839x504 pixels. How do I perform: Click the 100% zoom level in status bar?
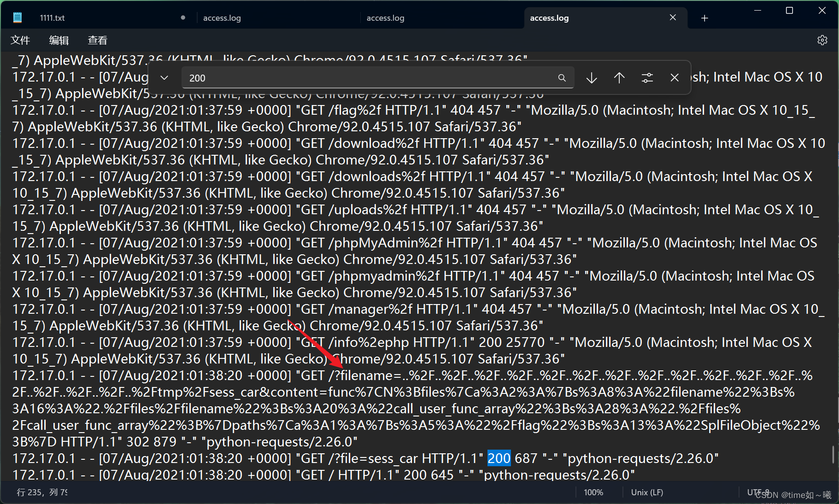point(593,492)
